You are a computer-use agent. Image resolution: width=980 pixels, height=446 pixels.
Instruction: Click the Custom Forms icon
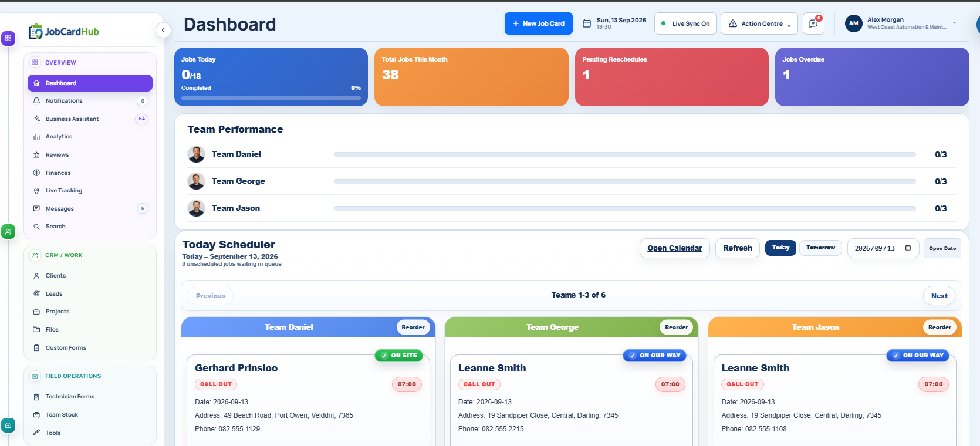(36, 348)
